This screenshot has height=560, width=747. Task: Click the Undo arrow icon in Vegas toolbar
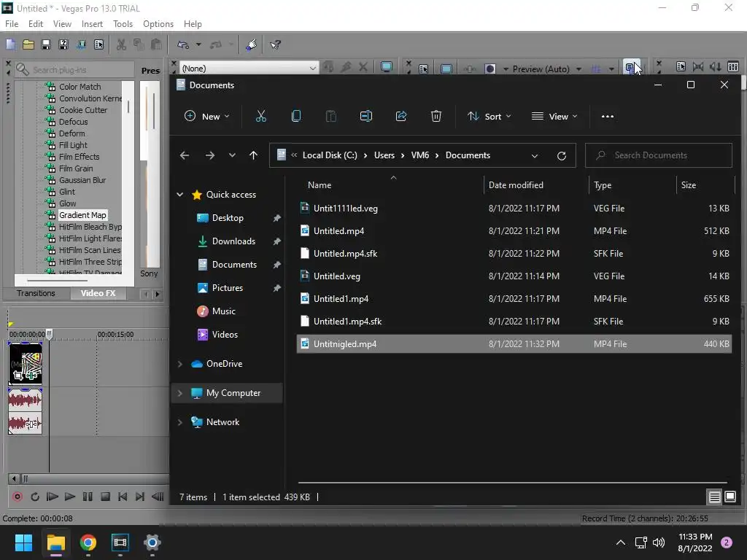pyautogui.click(x=183, y=44)
